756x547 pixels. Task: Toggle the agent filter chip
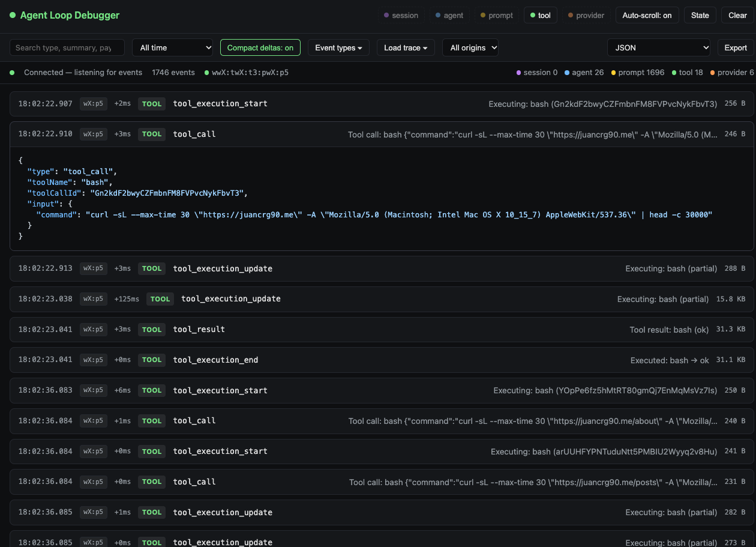tap(449, 15)
